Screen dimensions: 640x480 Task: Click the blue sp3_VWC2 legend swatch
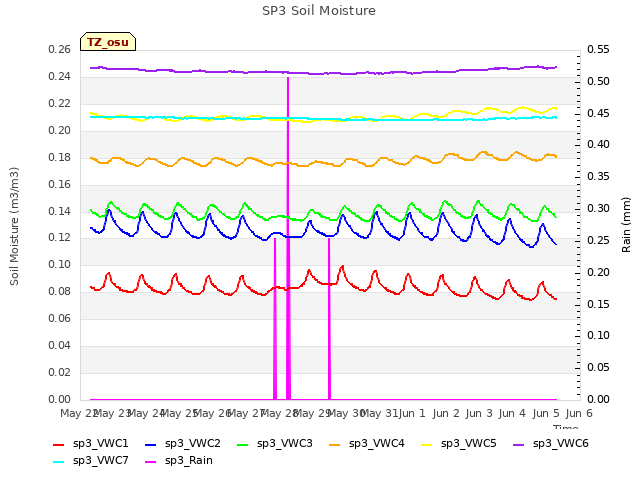coord(151,444)
